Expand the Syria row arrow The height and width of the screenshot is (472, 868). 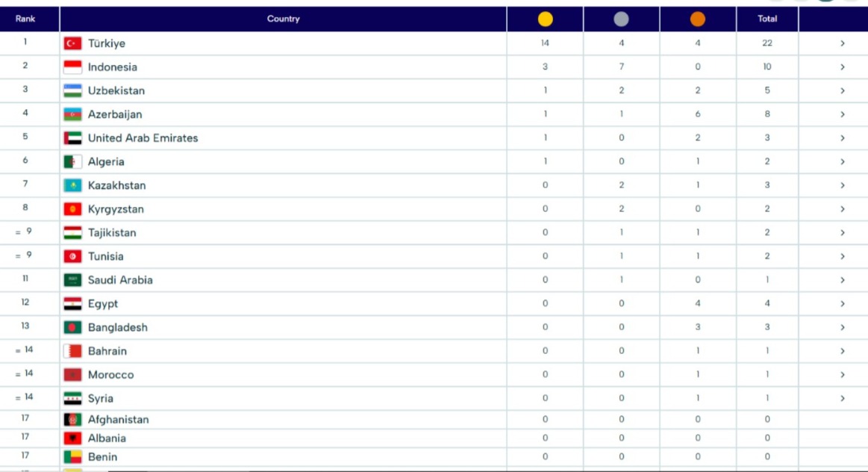842,399
